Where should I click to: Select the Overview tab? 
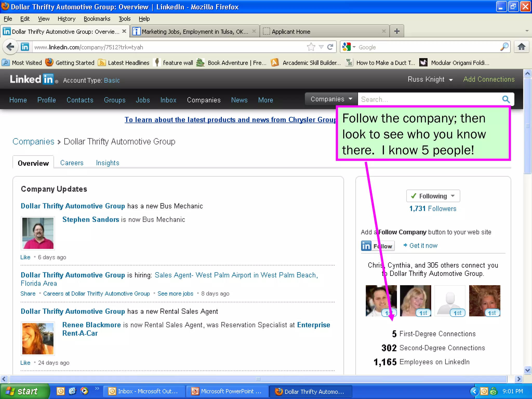(33, 163)
